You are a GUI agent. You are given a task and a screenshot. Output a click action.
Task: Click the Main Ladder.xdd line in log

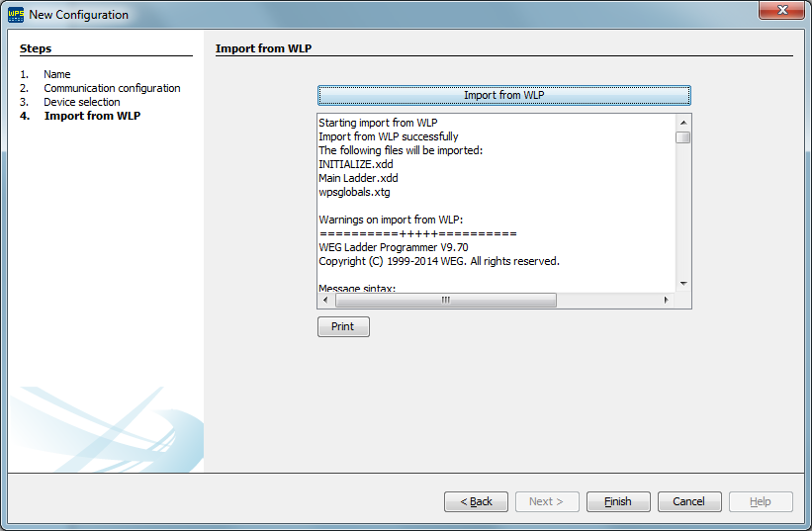pyautogui.click(x=358, y=178)
